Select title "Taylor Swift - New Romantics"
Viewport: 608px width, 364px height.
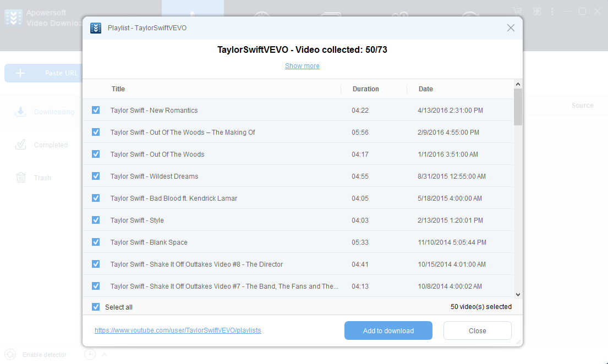(154, 111)
